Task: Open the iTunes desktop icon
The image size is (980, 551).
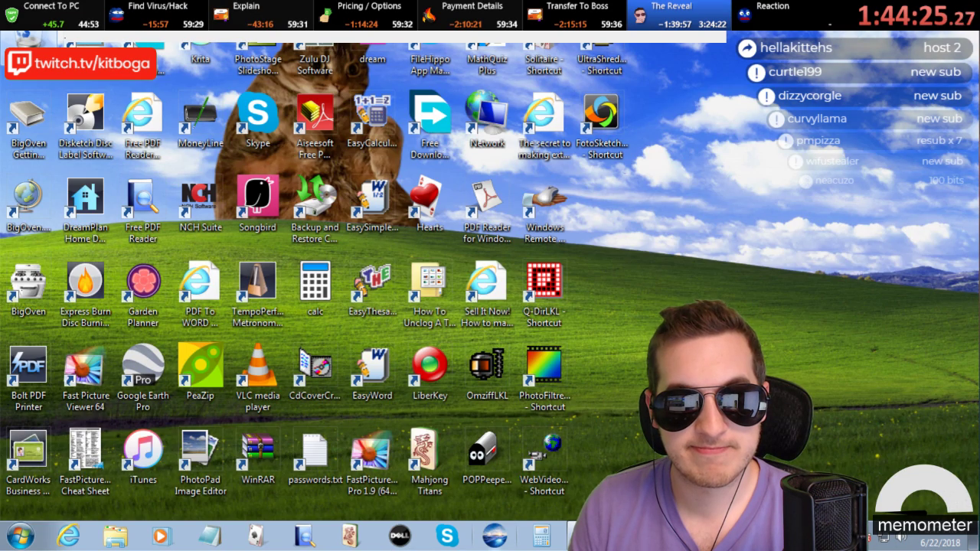Action: (143, 457)
